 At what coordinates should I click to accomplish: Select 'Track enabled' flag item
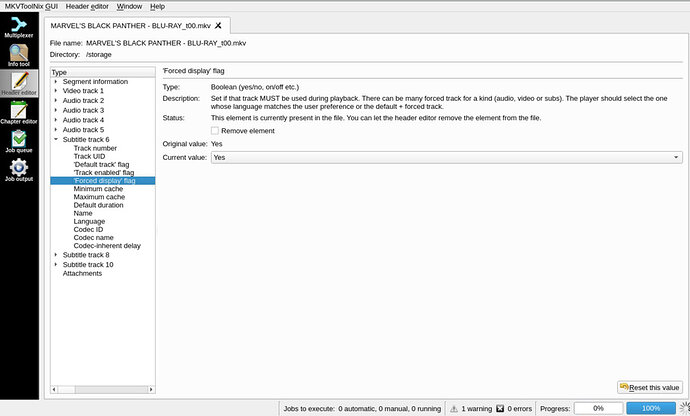click(x=103, y=173)
